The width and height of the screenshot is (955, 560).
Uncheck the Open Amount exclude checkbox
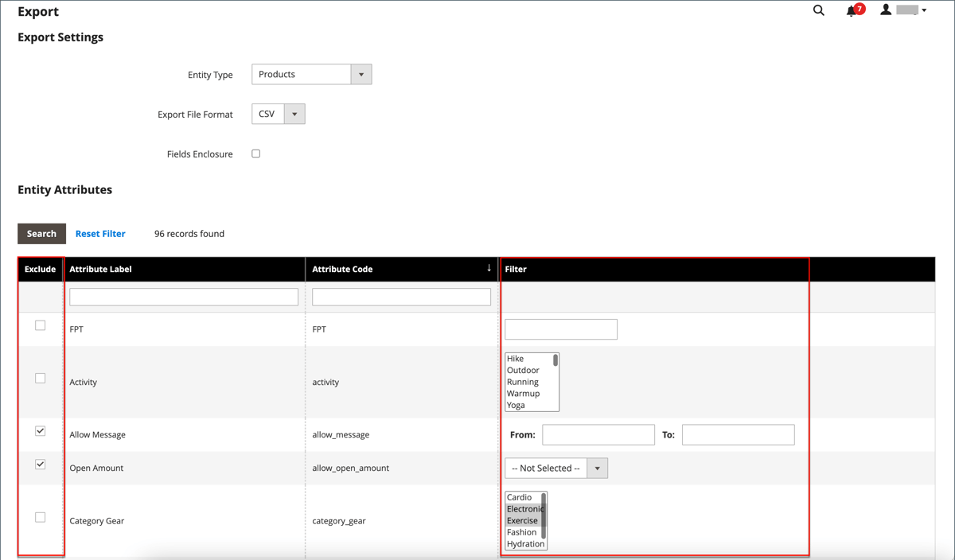point(40,464)
